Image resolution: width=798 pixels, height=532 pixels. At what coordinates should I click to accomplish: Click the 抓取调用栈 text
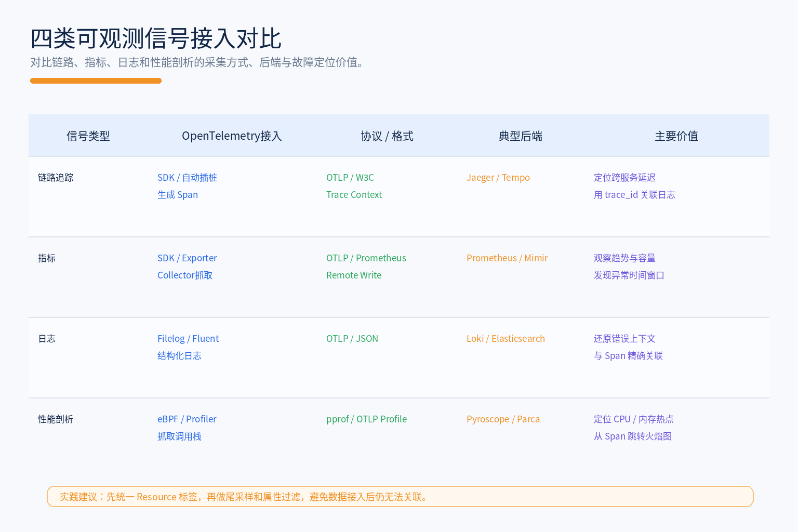point(179,436)
